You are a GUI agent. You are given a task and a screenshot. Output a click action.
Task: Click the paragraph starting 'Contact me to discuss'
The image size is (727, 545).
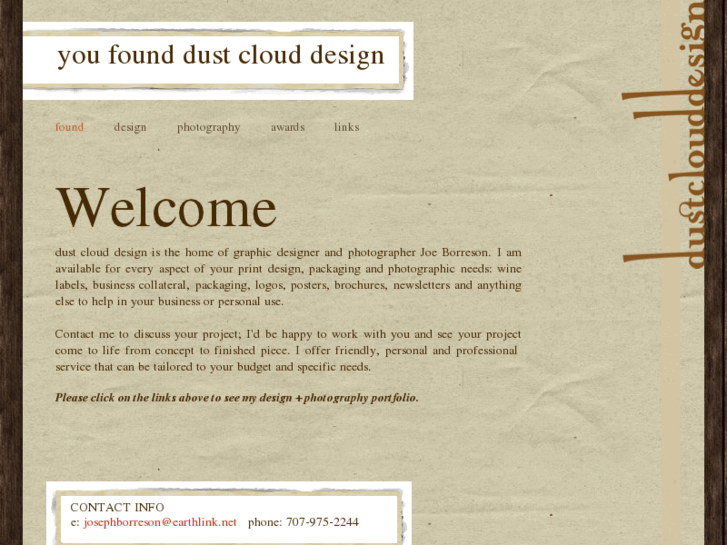(x=288, y=351)
